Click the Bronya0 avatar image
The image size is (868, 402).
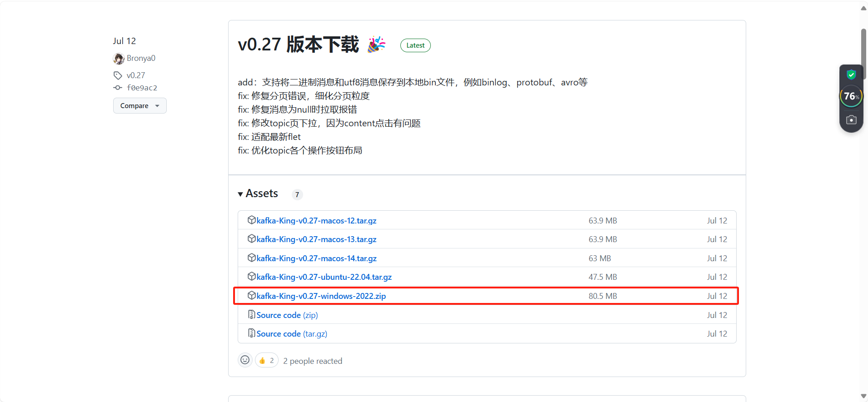[119, 59]
